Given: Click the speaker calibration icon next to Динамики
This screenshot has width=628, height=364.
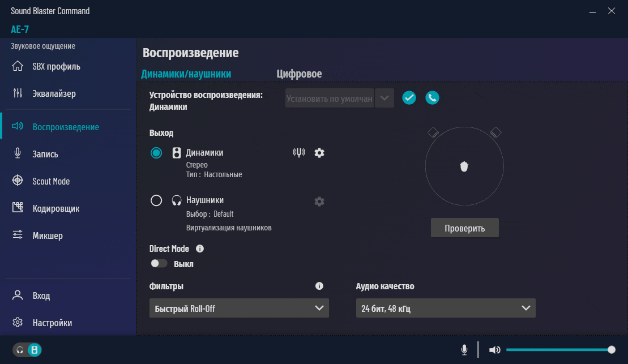Looking at the screenshot, I should point(299,153).
